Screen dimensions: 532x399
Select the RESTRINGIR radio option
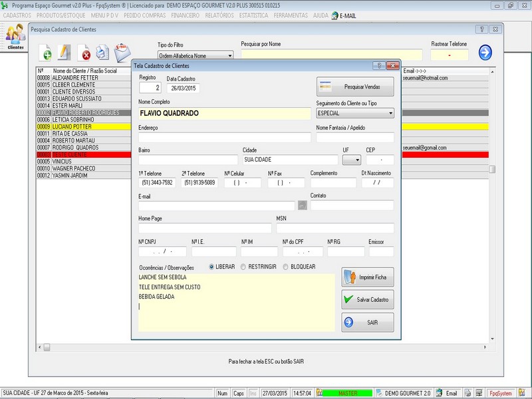tap(243, 267)
